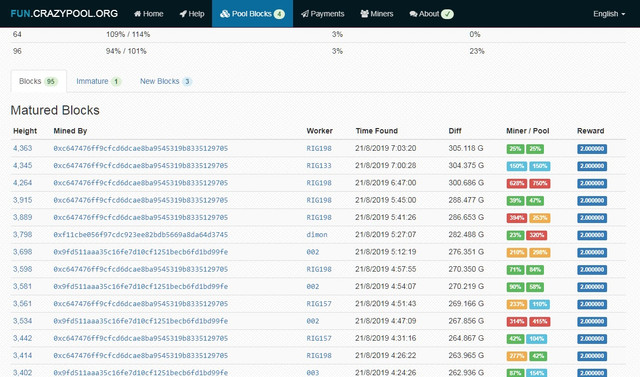Select the Pool Blocks nav item

coord(252,14)
